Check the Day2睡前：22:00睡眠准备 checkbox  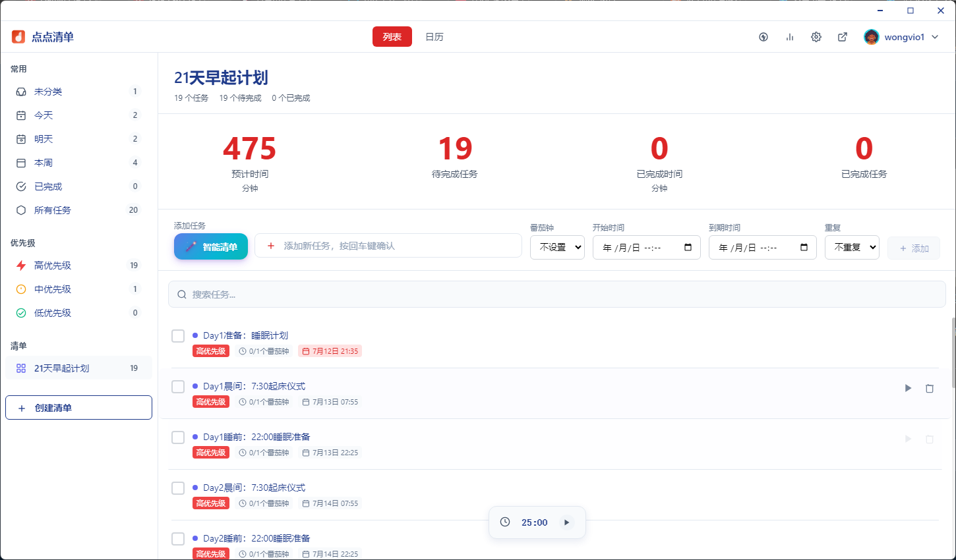click(x=178, y=539)
